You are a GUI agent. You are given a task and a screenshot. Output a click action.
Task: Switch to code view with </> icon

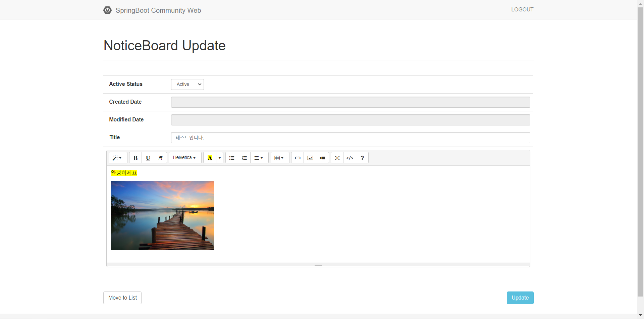coord(350,158)
